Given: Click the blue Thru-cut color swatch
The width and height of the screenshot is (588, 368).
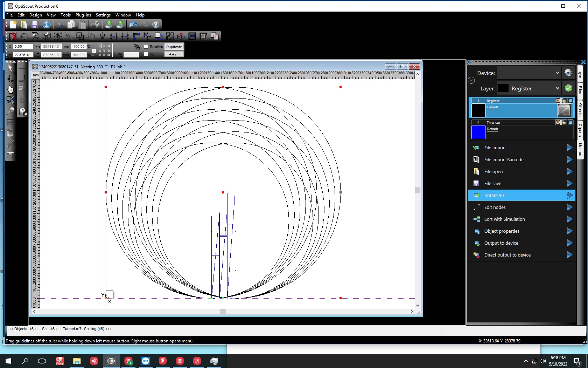Looking at the screenshot, I should [478, 132].
